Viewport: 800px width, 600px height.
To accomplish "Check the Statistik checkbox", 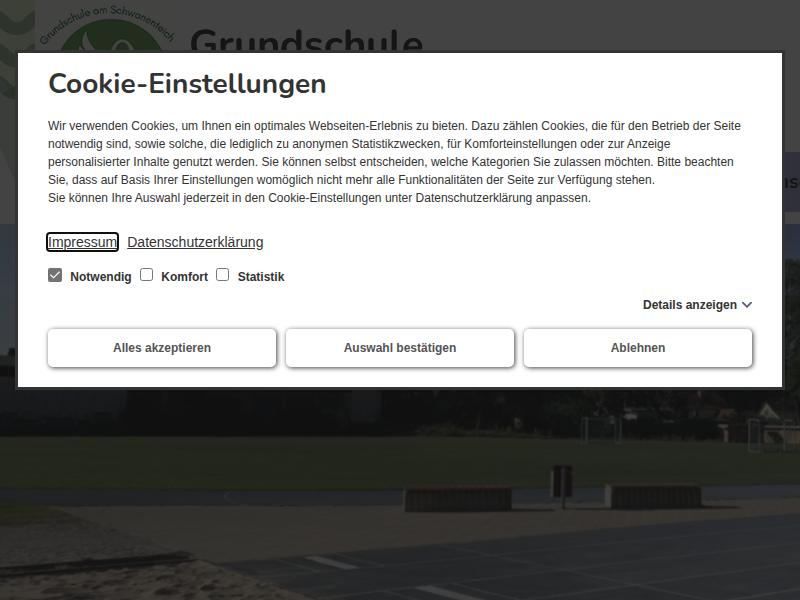I will (x=223, y=275).
